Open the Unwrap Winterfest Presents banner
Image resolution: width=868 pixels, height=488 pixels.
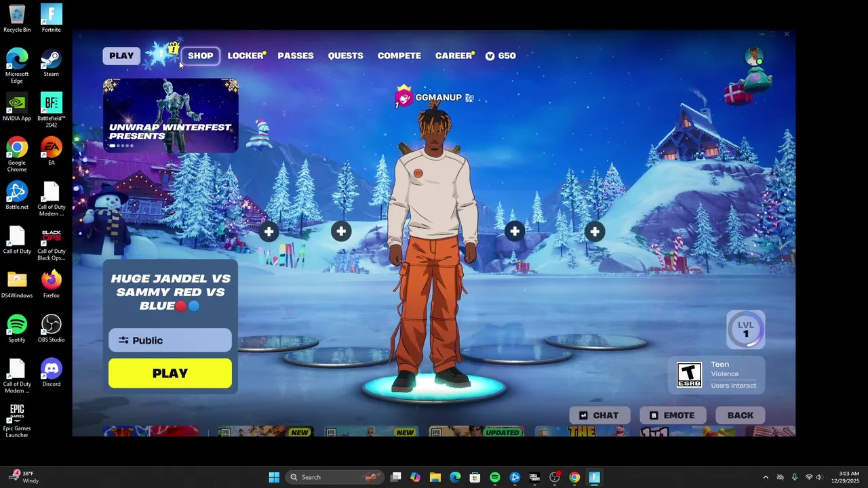[171, 115]
